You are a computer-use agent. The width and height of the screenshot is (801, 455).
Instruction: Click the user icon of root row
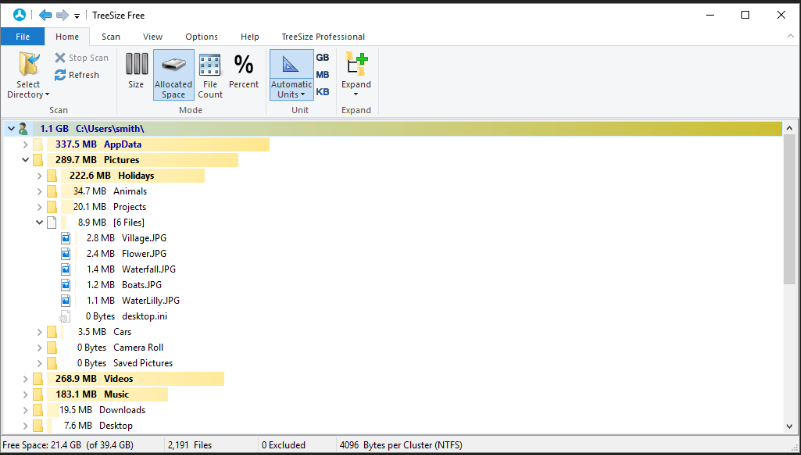point(23,129)
